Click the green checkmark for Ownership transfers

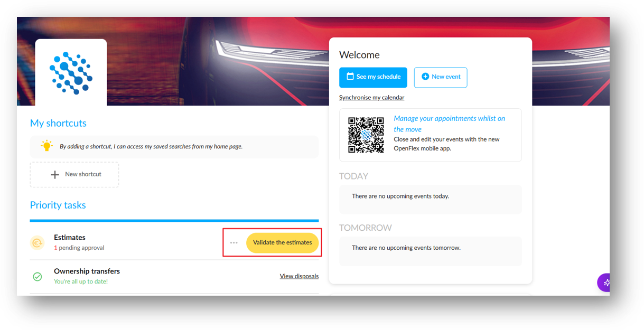point(38,277)
